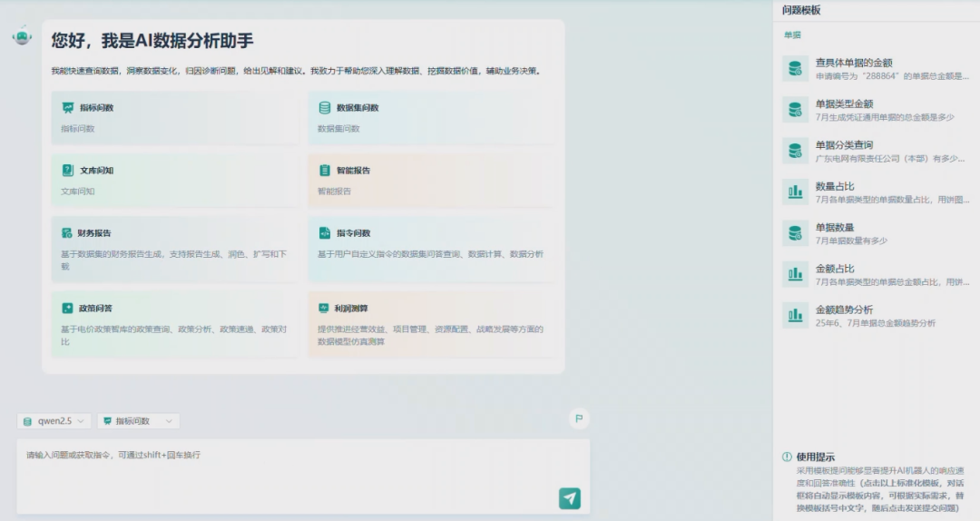Focus the question input text box
This screenshot has height=521, width=980.
click(303, 476)
